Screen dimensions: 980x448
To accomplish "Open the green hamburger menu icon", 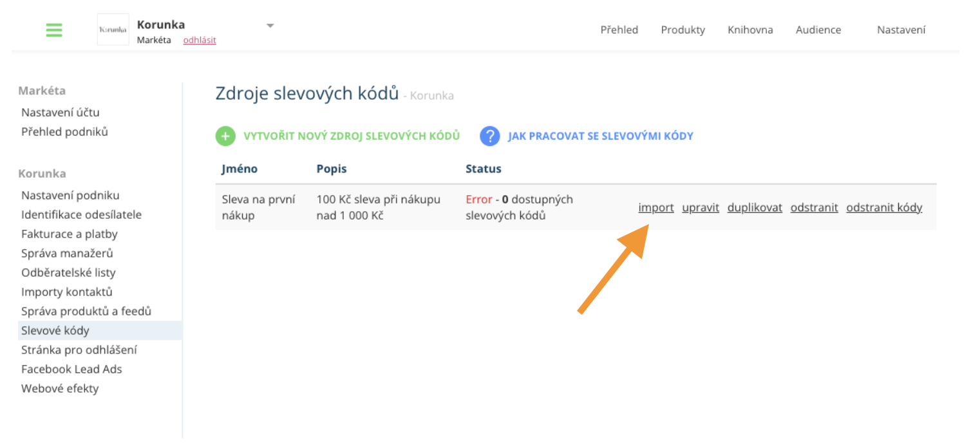I will click(54, 30).
